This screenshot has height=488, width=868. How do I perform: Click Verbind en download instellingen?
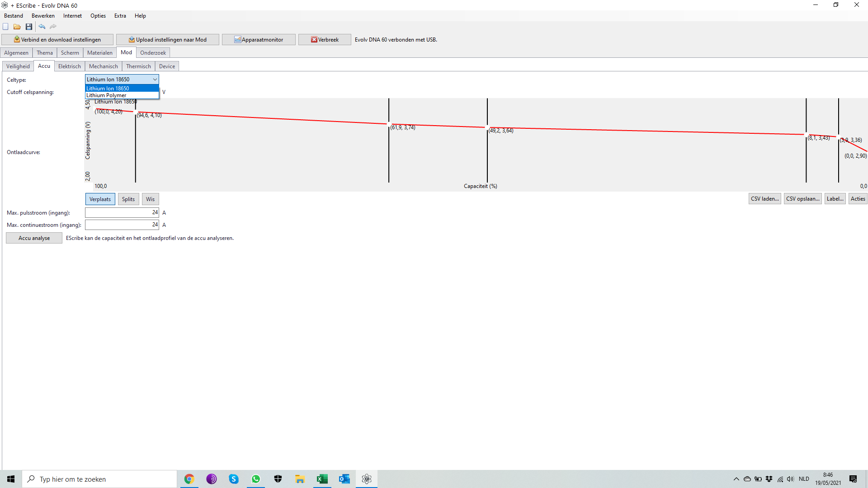(x=57, y=40)
